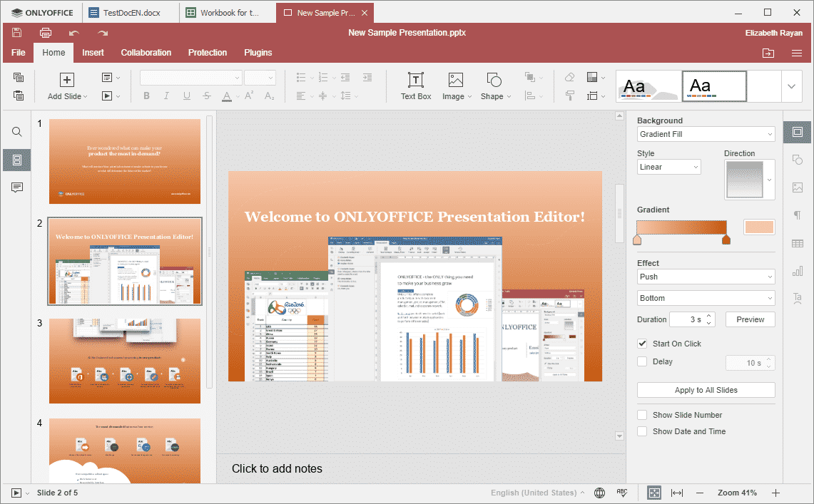Click the Preview button
The width and height of the screenshot is (814, 504).
[x=750, y=319]
